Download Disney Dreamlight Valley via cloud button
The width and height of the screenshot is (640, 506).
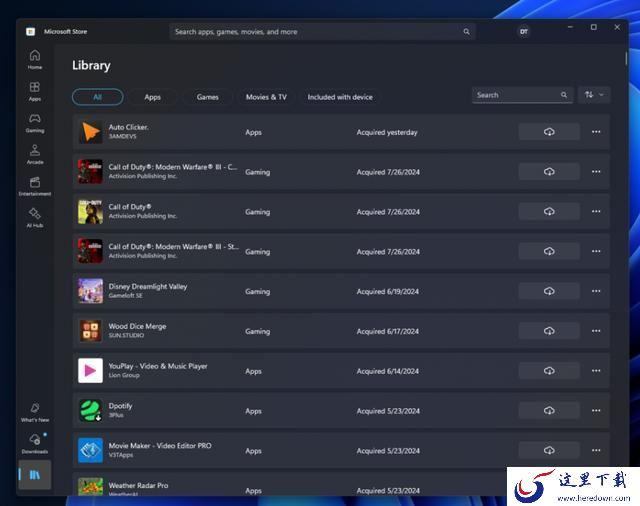click(549, 291)
